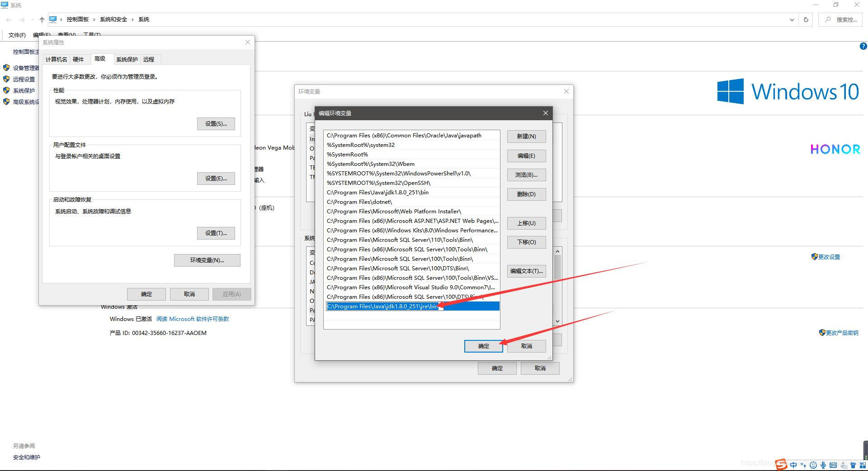Screen dimensions: 868x471
Task: Open the 系统保护 tab
Action: [x=127, y=59]
